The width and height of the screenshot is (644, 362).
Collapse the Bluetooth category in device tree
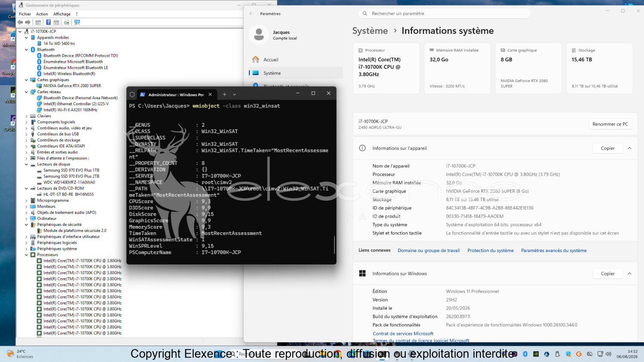coord(27,50)
